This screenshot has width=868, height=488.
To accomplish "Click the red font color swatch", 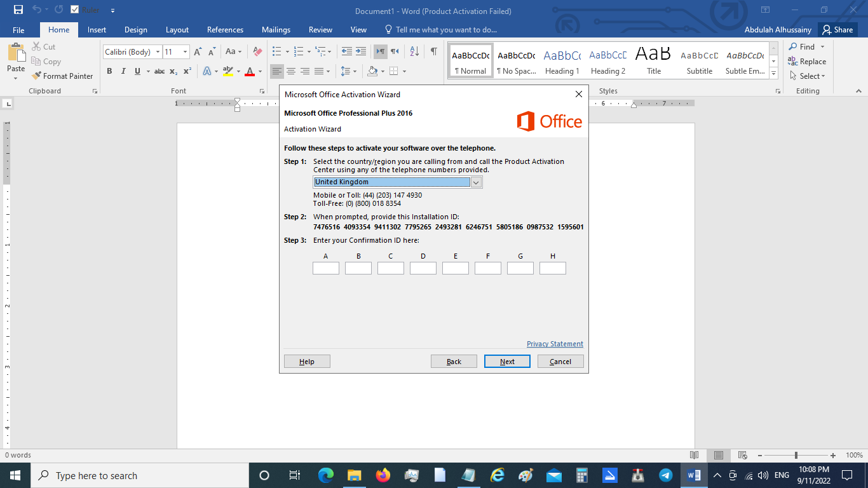I will (250, 71).
